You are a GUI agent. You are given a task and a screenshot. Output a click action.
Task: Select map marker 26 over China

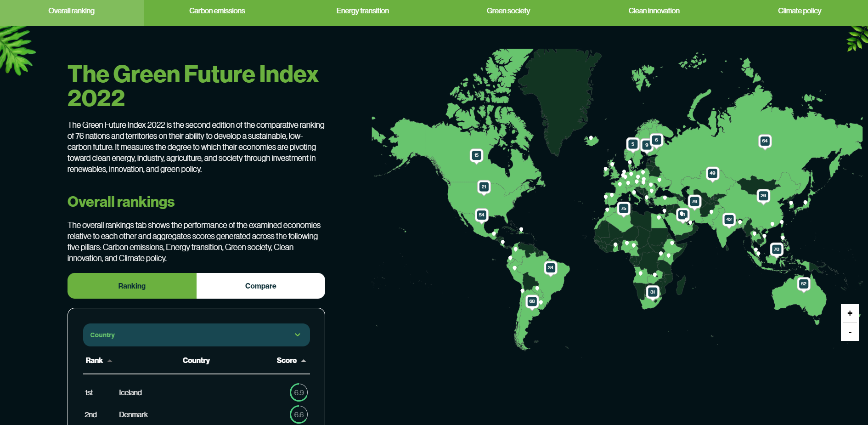(x=763, y=196)
